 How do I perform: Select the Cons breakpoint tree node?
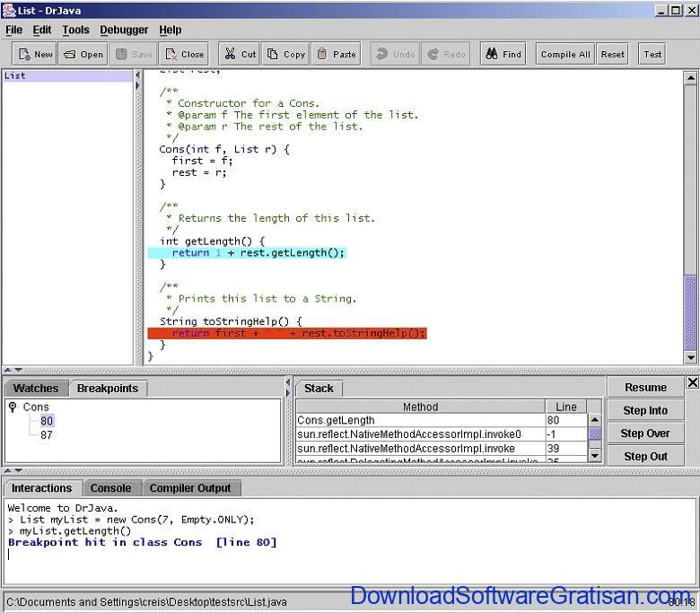tap(36, 407)
